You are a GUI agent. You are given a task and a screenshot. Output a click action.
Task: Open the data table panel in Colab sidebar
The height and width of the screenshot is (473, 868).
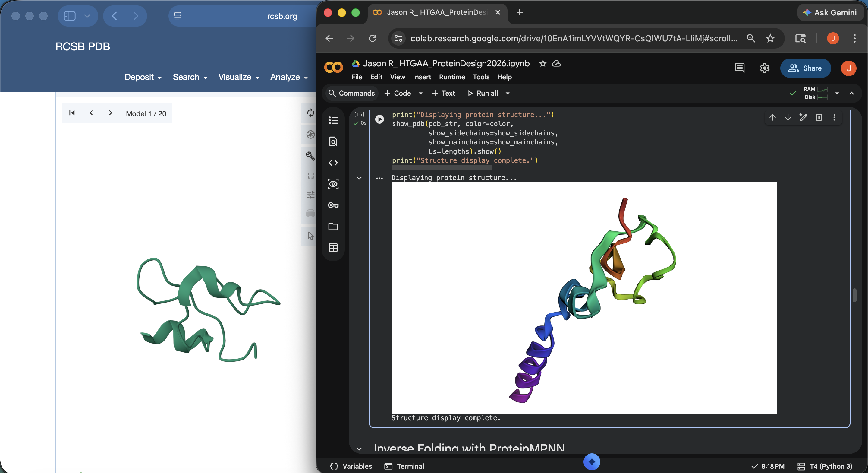(x=333, y=248)
